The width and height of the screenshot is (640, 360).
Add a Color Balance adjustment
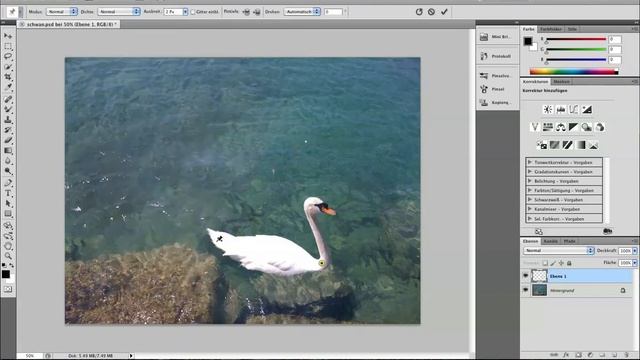coord(561,127)
